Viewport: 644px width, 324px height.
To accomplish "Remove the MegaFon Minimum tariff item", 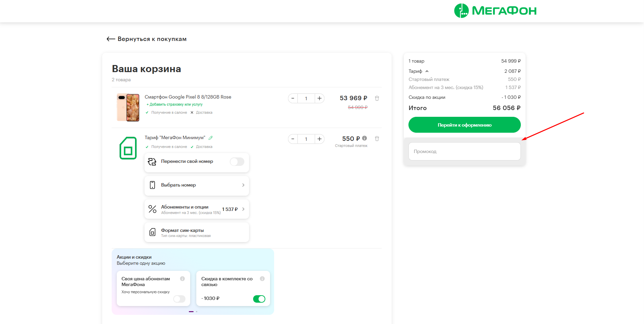I will pyautogui.click(x=377, y=138).
